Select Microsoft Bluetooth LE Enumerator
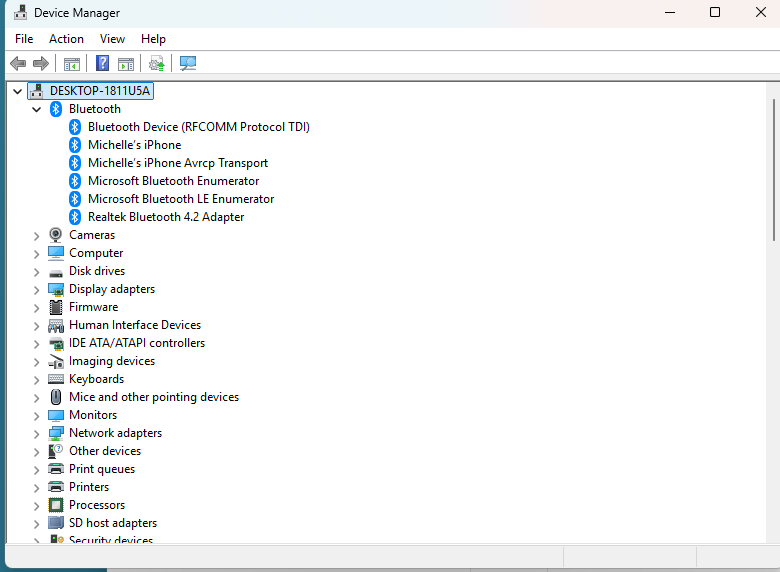Image resolution: width=780 pixels, height=572 pixels. [x=181, y=199]
